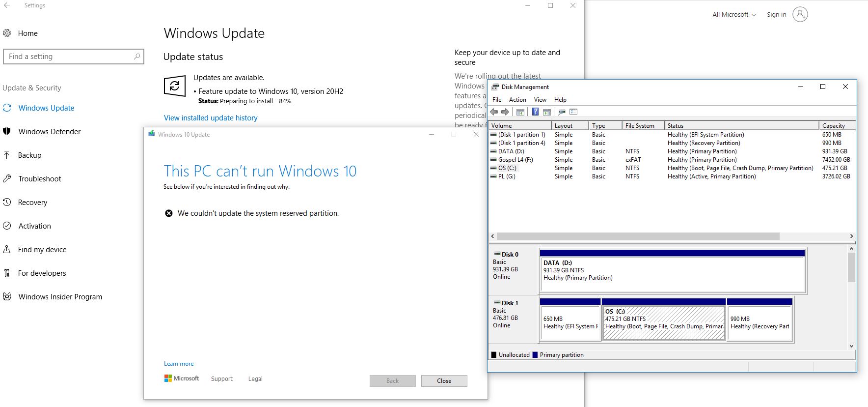Select the (Disk 1 partition 4) volume row
Viewport: 868px width, 407px height.
tap(672, 143)
